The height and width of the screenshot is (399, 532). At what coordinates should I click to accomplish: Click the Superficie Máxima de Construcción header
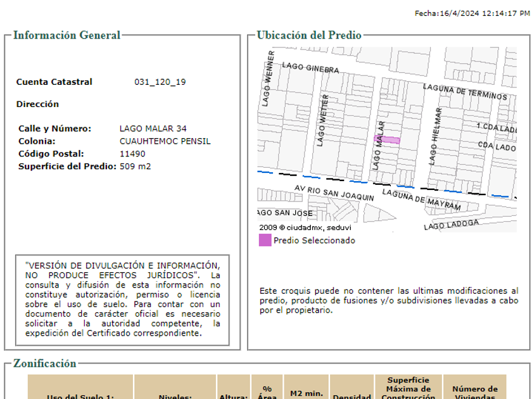pos(408,388)
